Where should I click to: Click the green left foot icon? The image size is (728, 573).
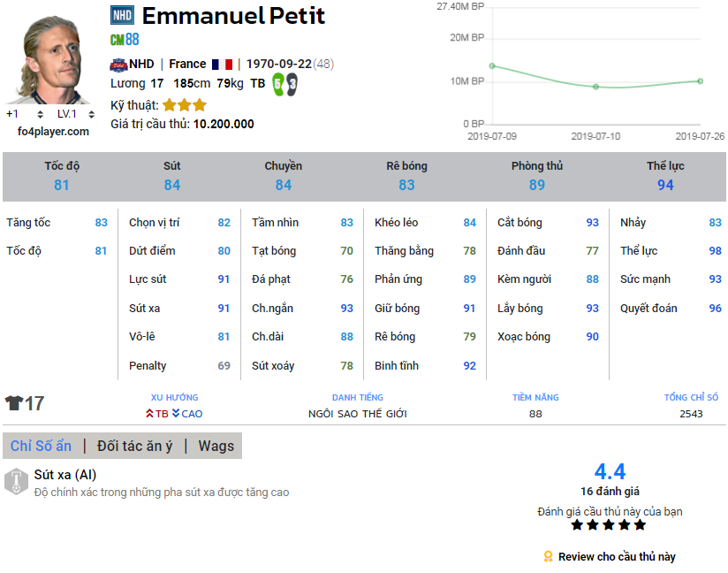pyautogui.click(x=277, y=84)
